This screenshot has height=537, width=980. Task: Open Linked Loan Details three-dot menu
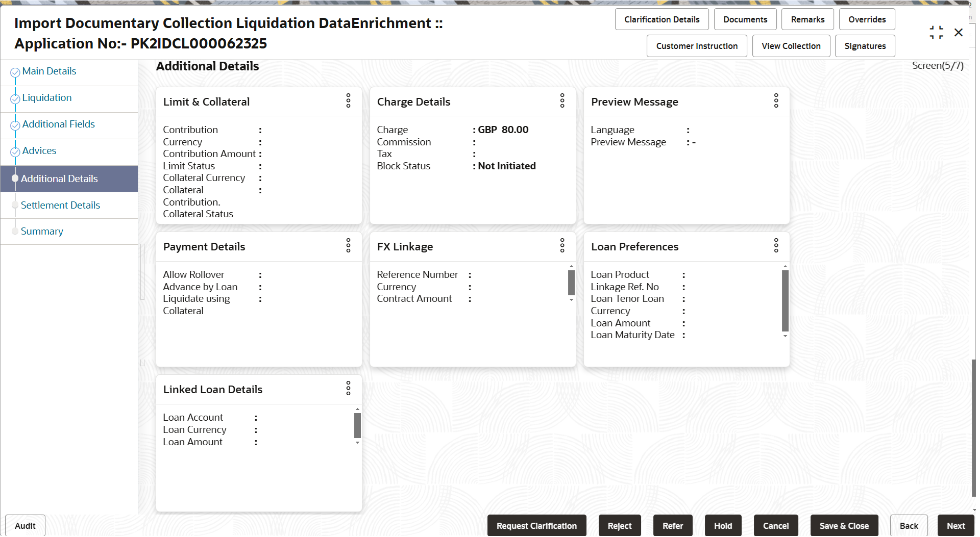348,389
